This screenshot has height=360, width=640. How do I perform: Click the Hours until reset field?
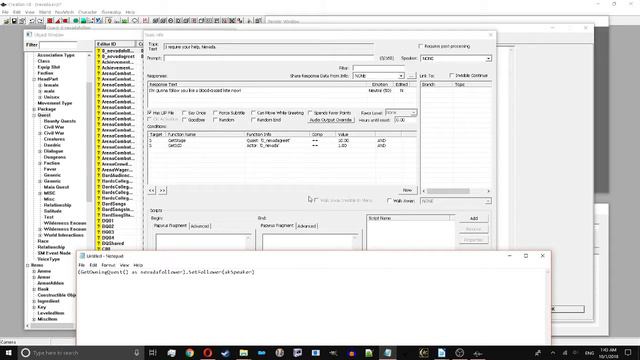(405, 120)
